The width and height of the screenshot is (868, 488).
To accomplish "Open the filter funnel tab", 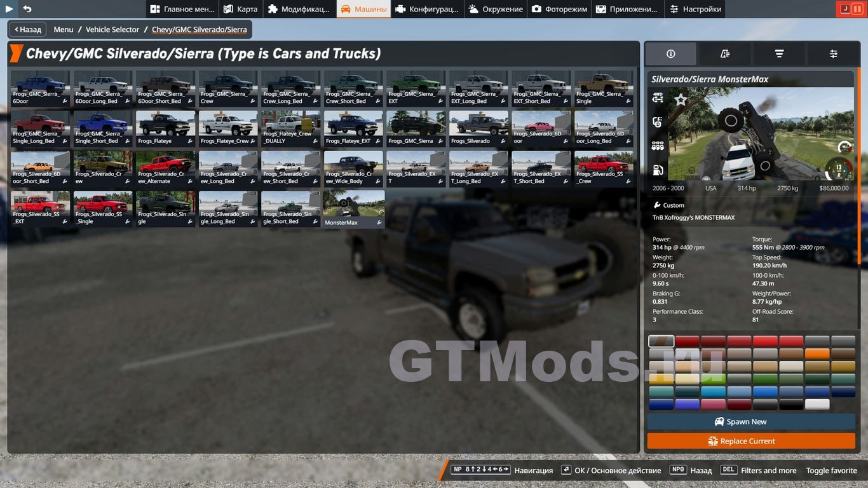I will [779, 54].
